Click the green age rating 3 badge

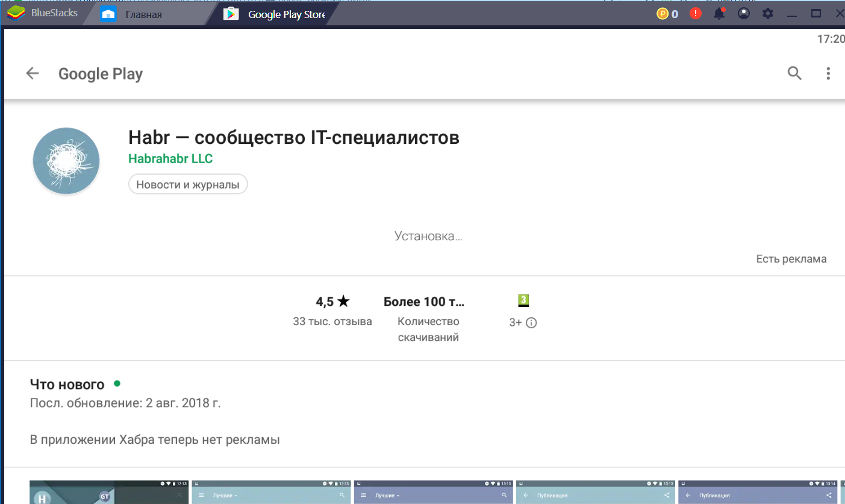point(523,300)
